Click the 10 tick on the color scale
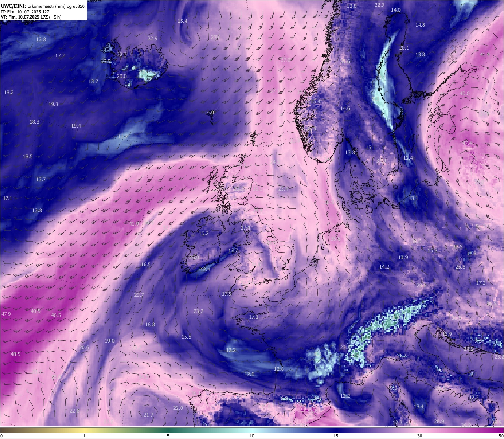504x439 pixels. (252, 436)
